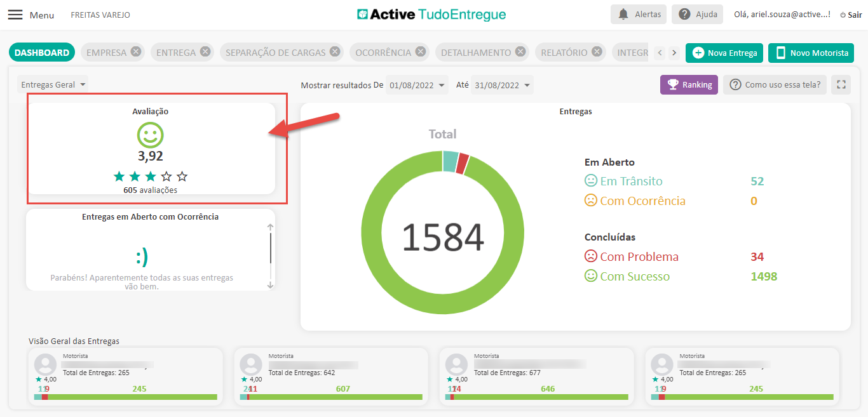Click the Com Sucesso deliveries legend

(x=634, y=276)
